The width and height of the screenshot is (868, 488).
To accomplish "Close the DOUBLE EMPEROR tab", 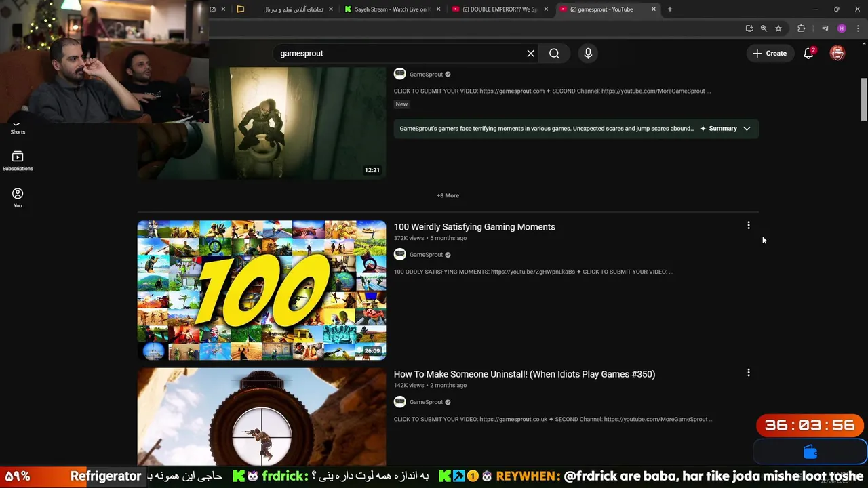I will (546, 9).
